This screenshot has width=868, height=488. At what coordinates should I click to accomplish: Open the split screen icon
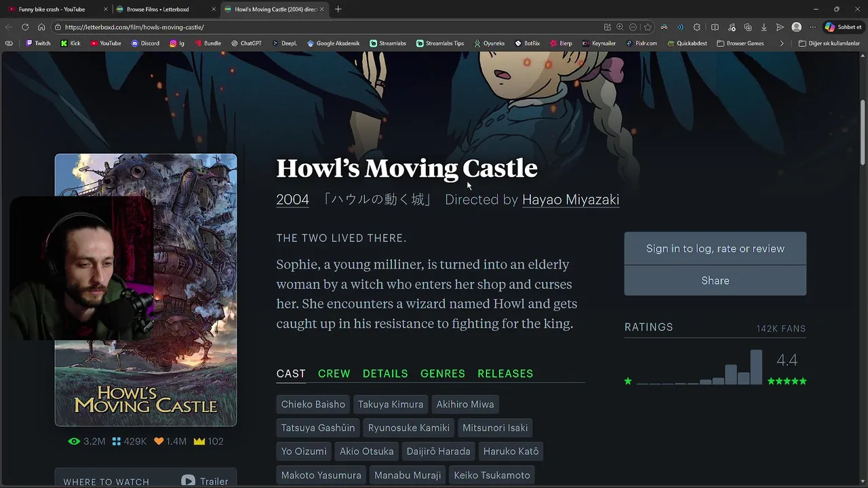coord(715,27)
